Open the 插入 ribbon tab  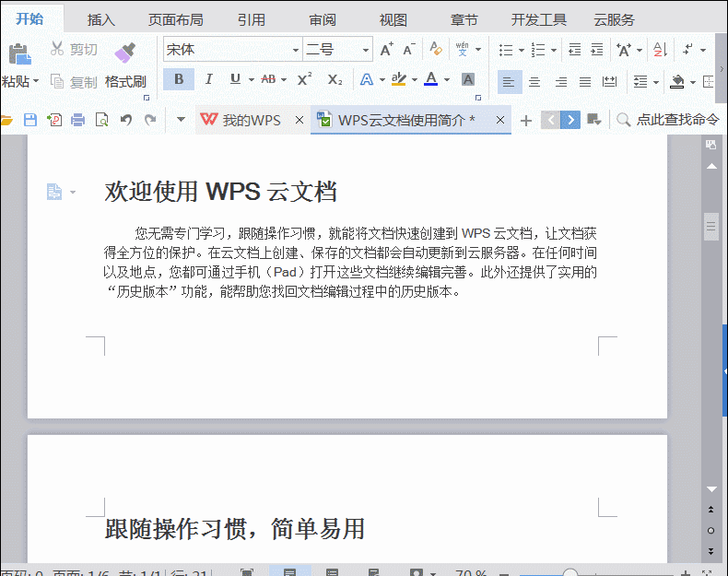coord(101,20)
